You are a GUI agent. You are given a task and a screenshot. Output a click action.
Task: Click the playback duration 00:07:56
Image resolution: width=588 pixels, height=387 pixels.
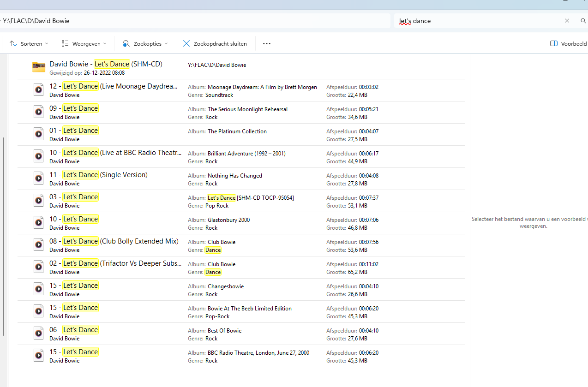point(369,242)
